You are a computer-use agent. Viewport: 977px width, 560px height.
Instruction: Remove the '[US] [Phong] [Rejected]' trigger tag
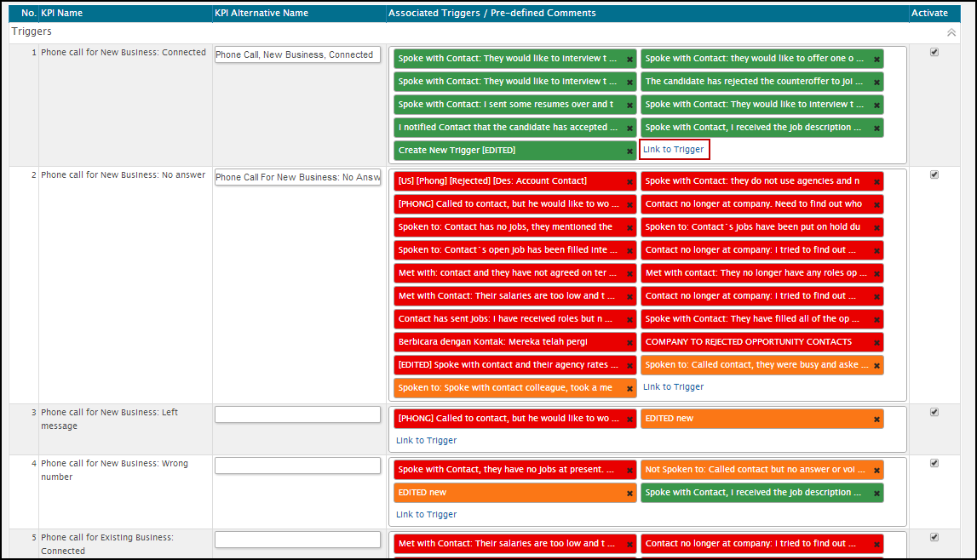point(630,182)
